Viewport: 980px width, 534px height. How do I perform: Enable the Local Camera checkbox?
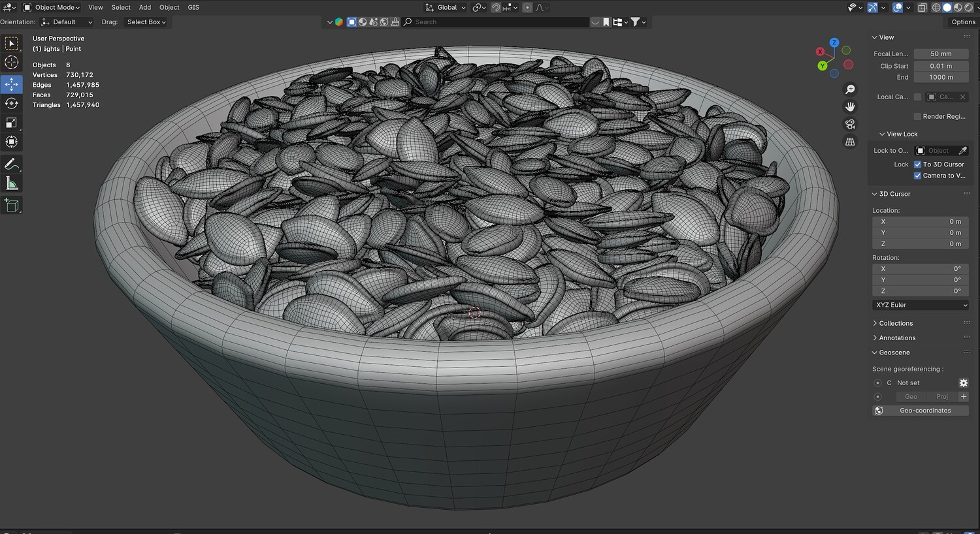pos(917,97)
